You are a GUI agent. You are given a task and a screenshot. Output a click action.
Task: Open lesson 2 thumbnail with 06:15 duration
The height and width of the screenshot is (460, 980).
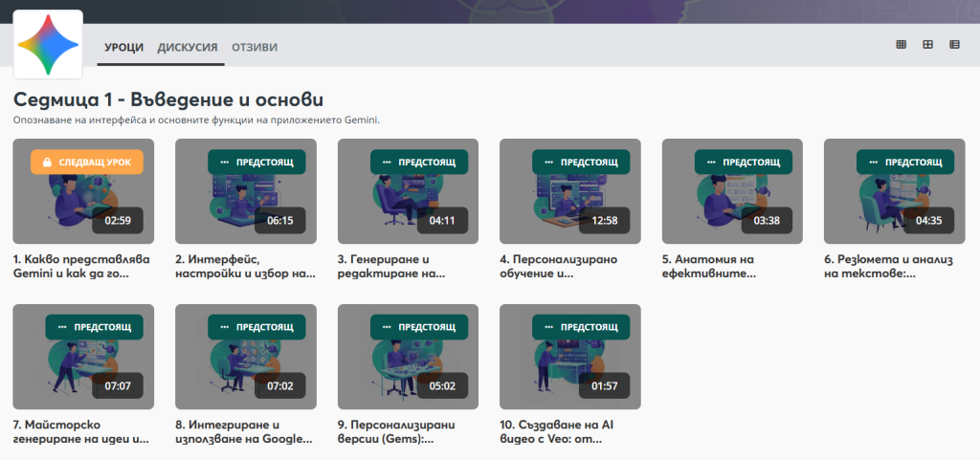coord(246,191)
